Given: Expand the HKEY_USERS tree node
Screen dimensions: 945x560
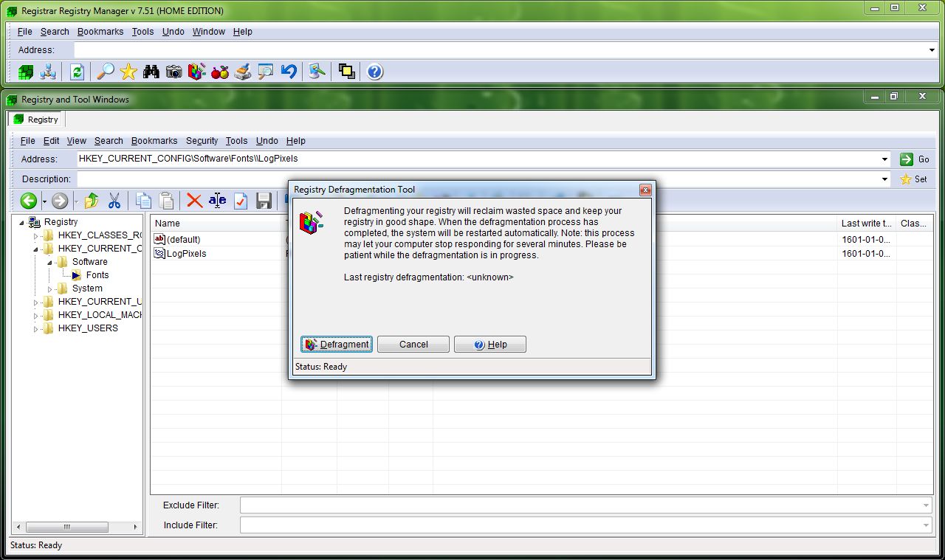Looking at the screenshot, I should pyautogui.click(x=35, y=329).
